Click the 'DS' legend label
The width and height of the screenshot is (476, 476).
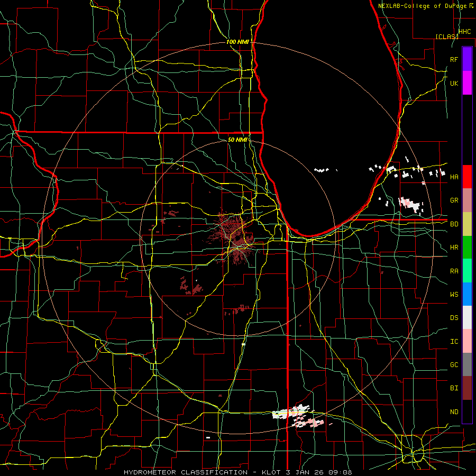[454, 318]
